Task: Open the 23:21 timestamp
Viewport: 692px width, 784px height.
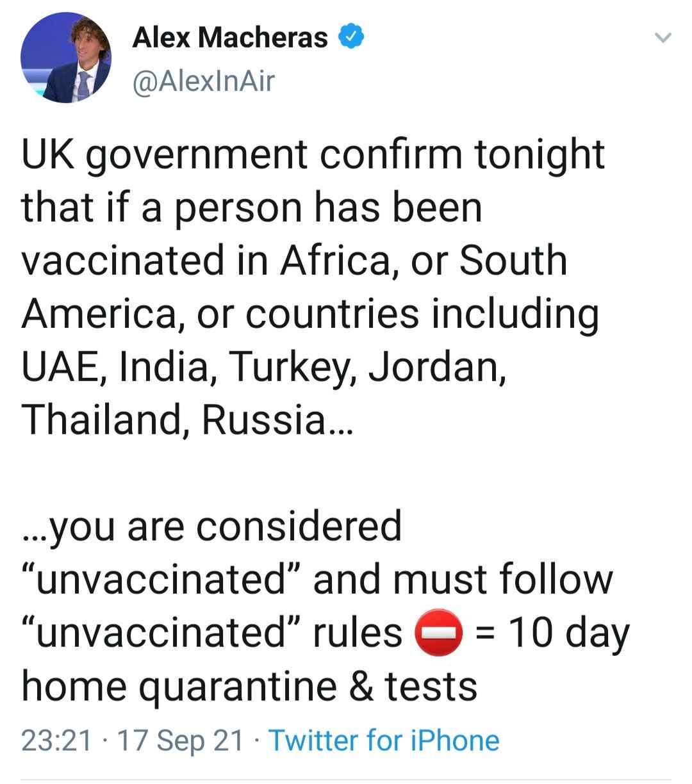Action: pyautogui.click(x=56, y=741)
